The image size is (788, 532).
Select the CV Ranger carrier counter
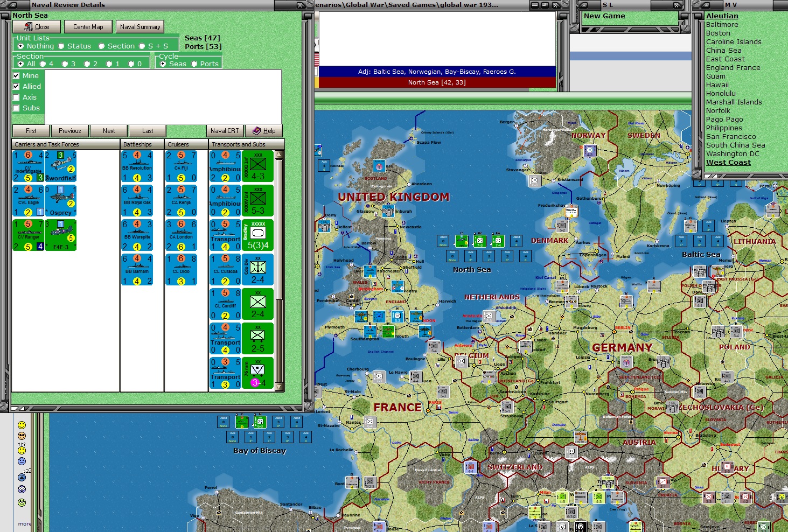pos(28,235)
